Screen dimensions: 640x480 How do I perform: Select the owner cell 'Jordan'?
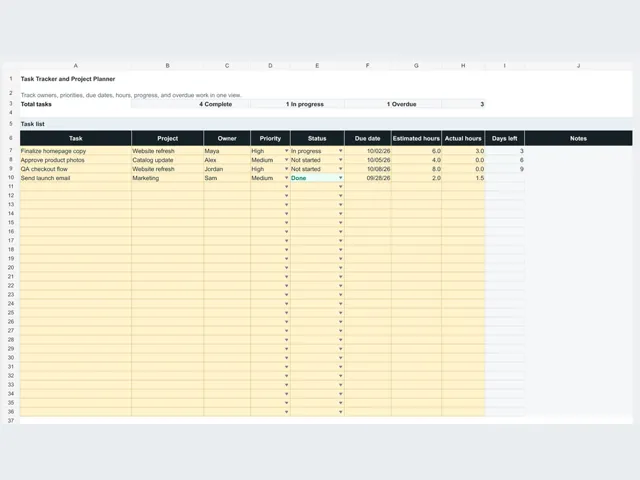coord(227,169)
